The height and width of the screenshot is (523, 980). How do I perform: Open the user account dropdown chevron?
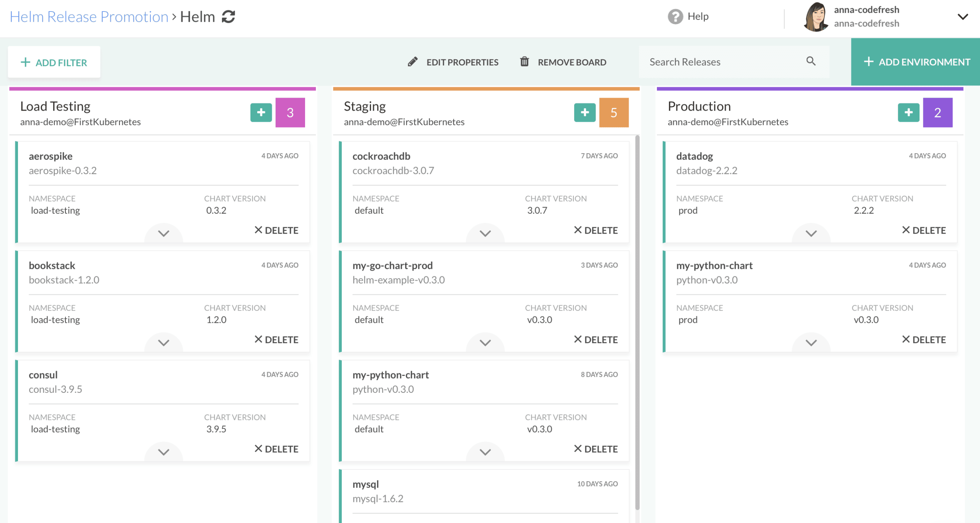point(963,17)
